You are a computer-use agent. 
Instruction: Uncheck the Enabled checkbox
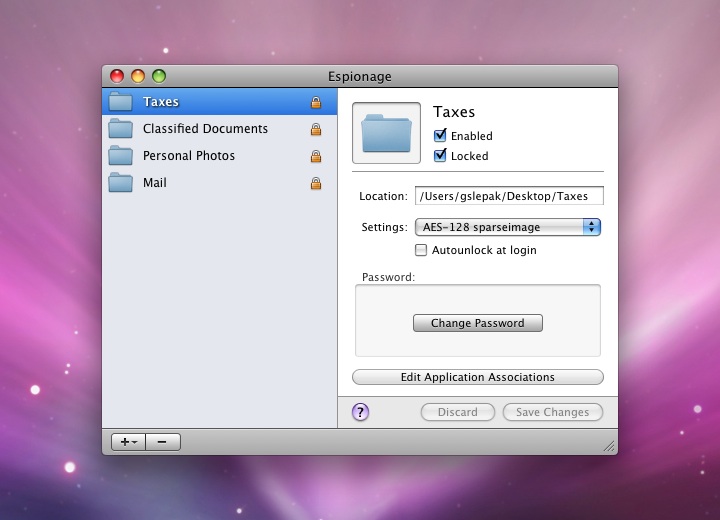point(440,136)
